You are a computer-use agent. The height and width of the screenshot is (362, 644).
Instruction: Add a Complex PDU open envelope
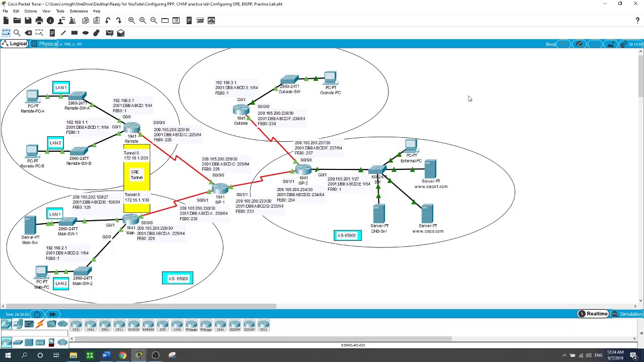pyautogui.click(x=121, y=33)
